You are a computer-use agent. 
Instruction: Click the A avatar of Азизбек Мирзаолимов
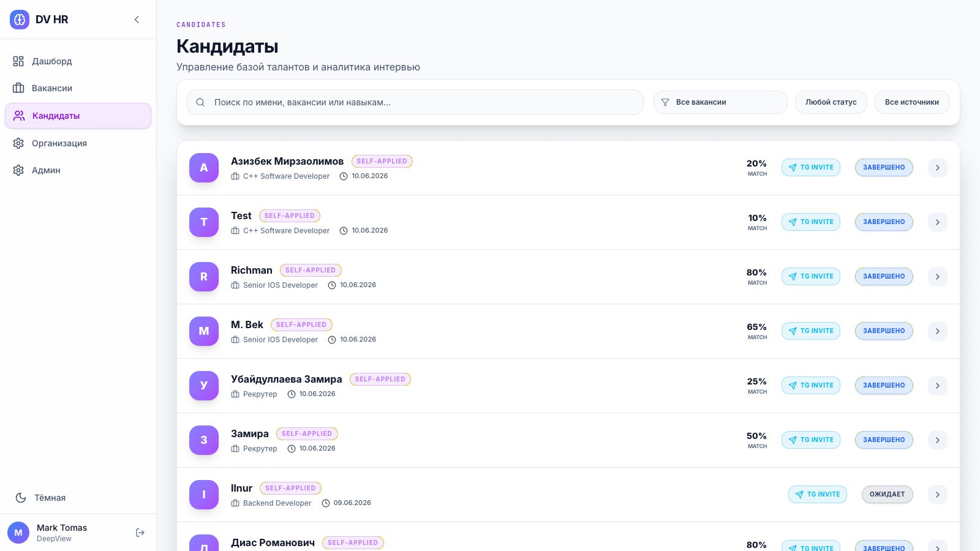(204, 168)
